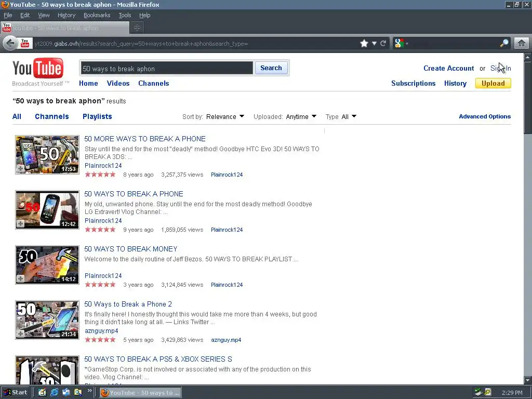Click the Search button
The height and width of the screenshot is (399, 532).
[x=271, y=68]
